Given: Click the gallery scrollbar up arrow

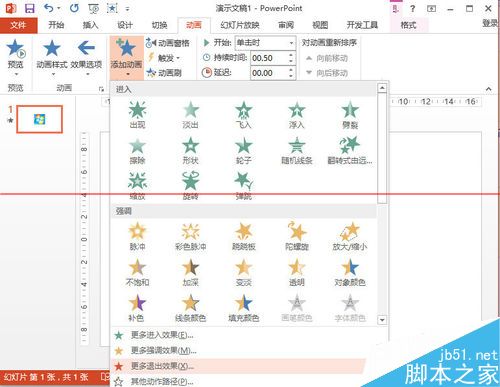Looking at the screenshot, I should pos(382,88).
